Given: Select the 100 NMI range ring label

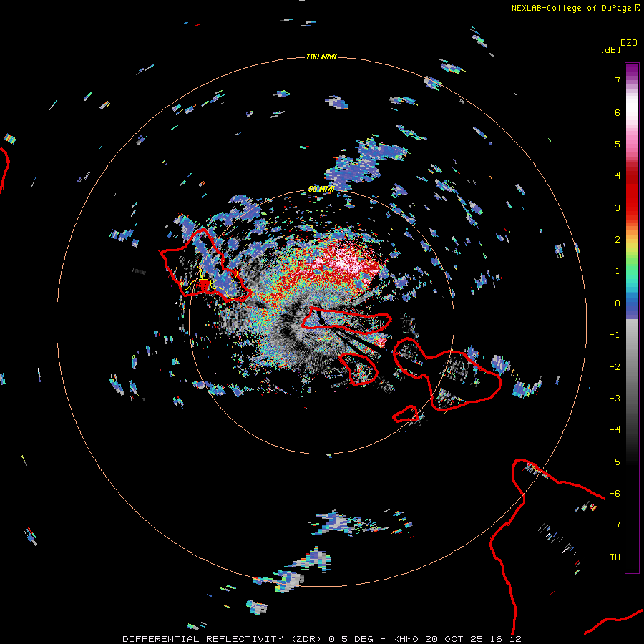Looking at the screenshot, I should pyautogui.click(x=321, y=57).
